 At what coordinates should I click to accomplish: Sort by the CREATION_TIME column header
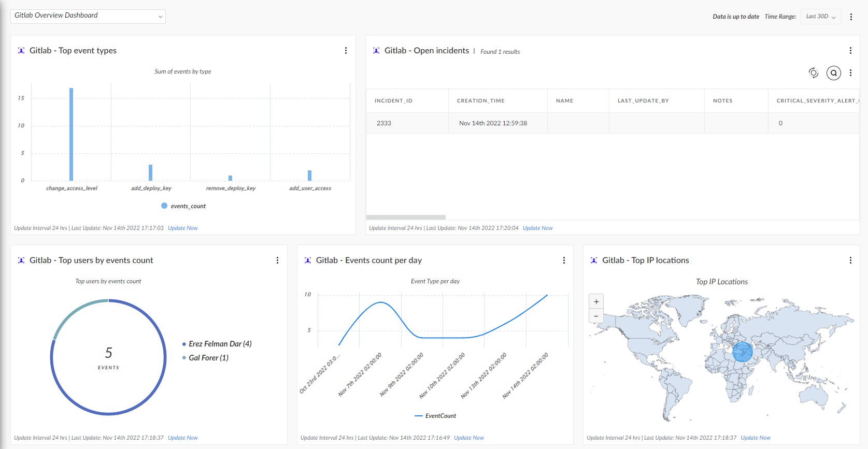pos(498,101)
